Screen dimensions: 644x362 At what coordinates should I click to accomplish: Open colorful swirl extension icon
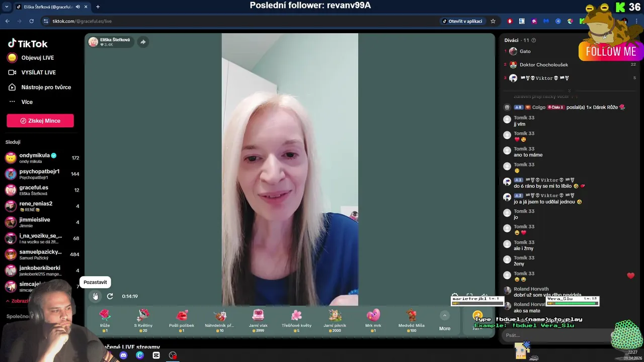pos(570,21)
